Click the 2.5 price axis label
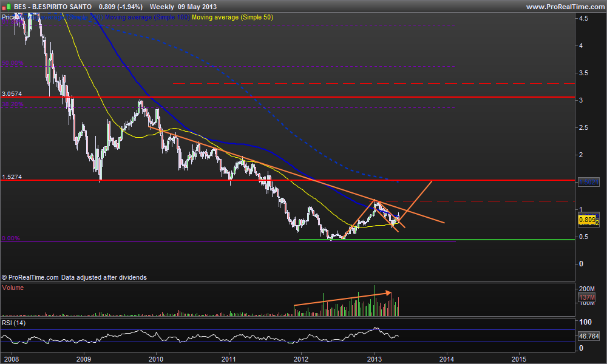The width and height of the screenshot is (607, 364). (583, 127)
